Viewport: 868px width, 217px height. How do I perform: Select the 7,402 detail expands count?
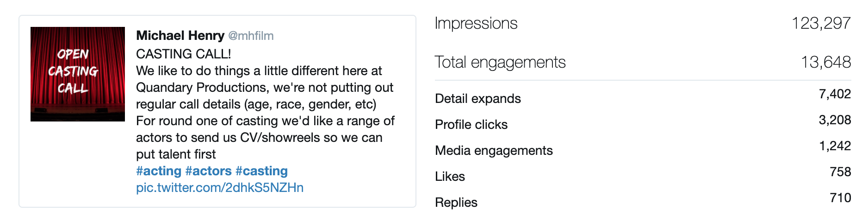[x=835, y=94]
